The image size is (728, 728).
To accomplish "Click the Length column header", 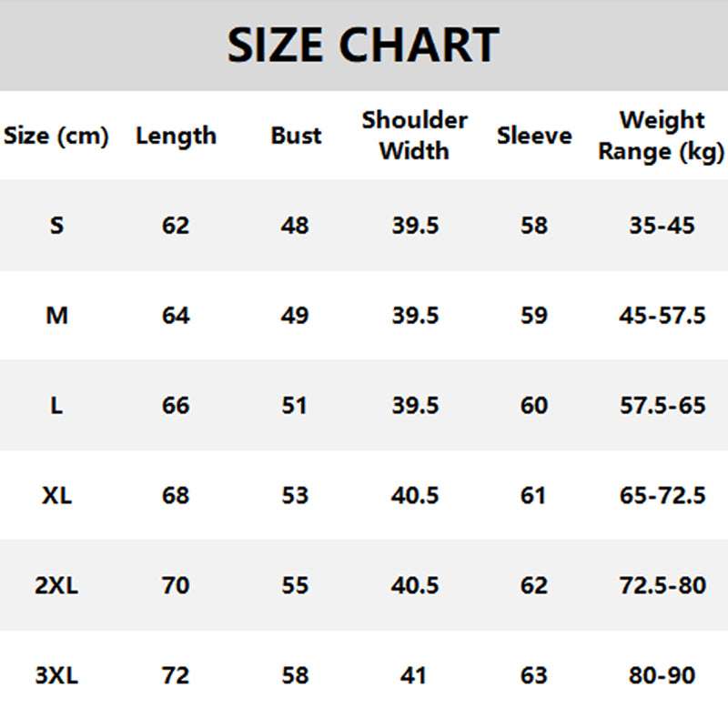I will [176, 136].
